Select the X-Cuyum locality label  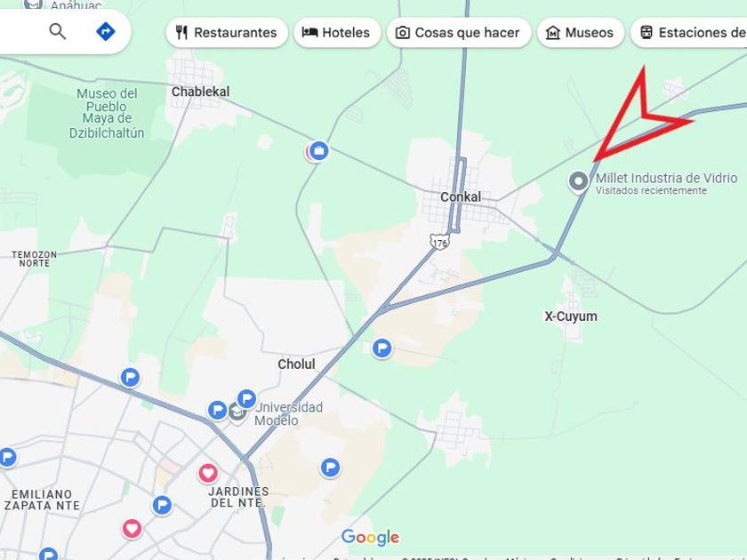pos(571,316)
